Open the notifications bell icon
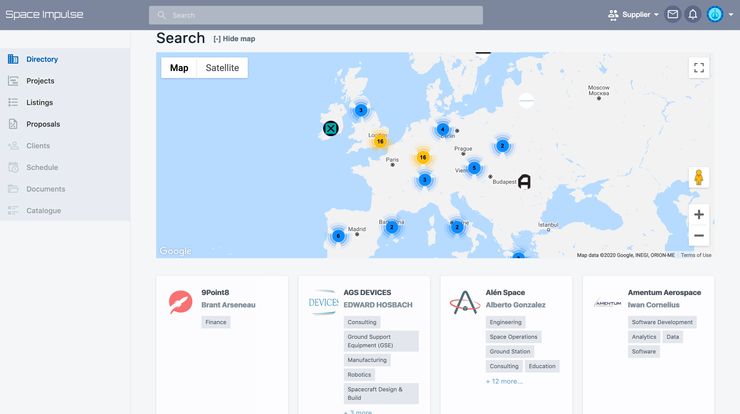 (693, 15)
